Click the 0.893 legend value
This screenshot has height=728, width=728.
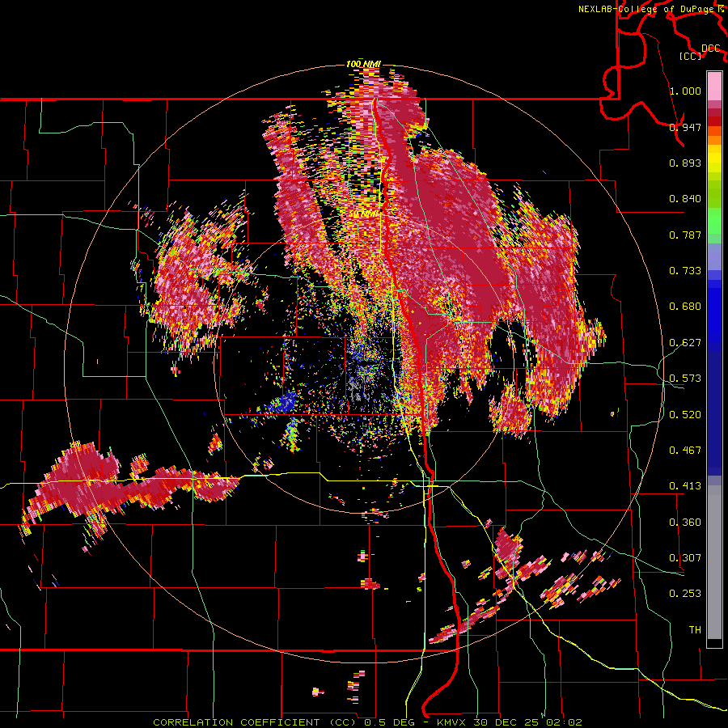685,163
